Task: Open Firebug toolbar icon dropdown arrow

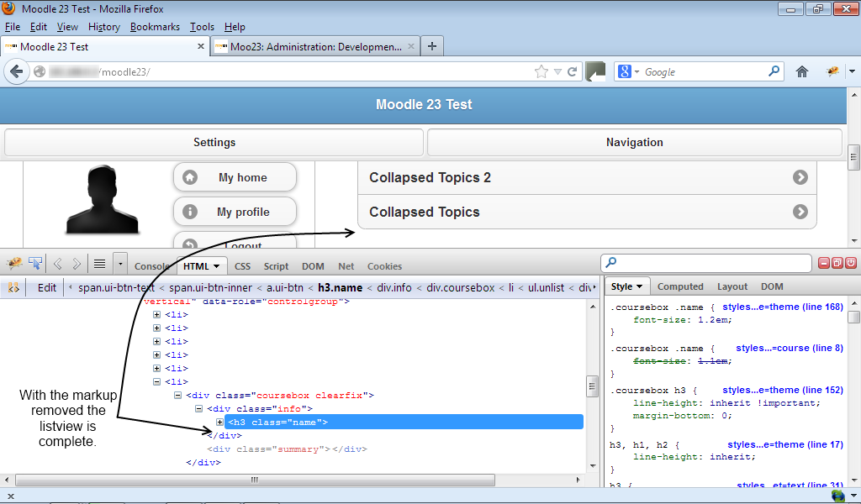Action: (x=852, y=71)
